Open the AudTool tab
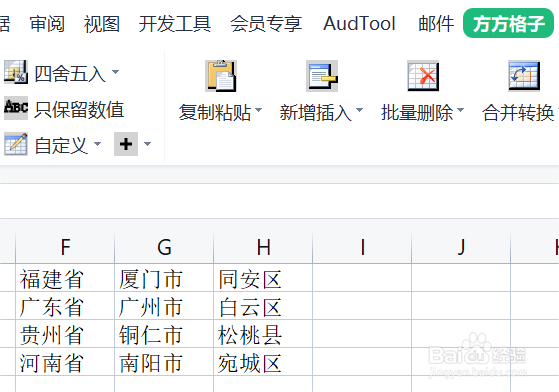 (359, 24)
